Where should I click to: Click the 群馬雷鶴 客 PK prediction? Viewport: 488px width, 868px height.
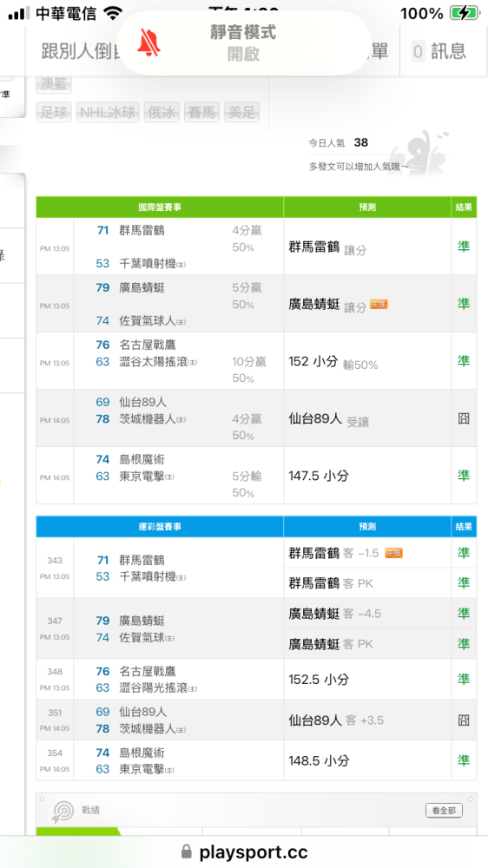(331, 583)
